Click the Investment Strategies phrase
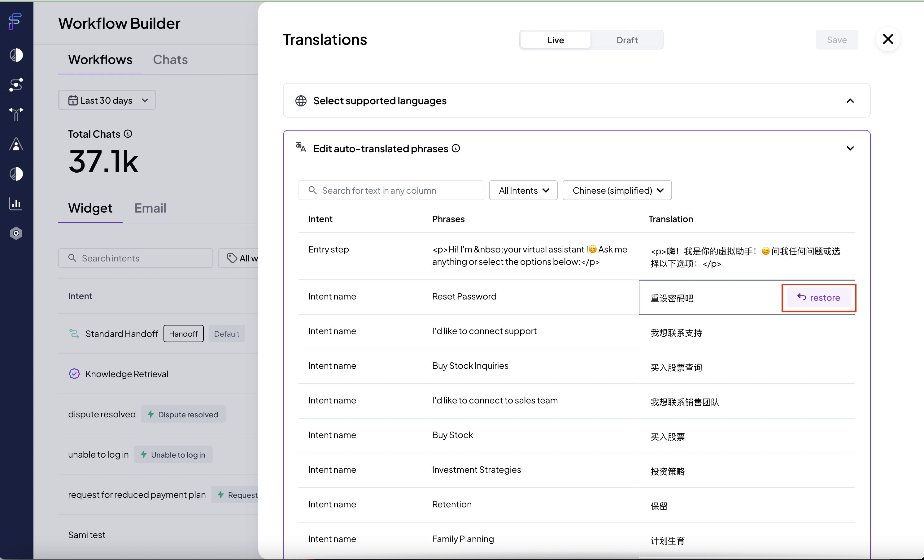Screen dimensions: 924x560 point(476,469)
